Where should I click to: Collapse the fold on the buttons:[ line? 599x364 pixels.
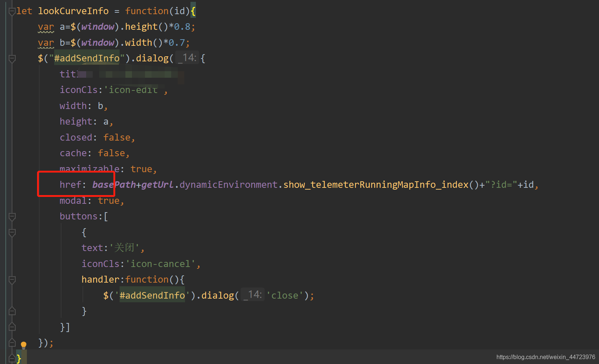click(12, 217)
